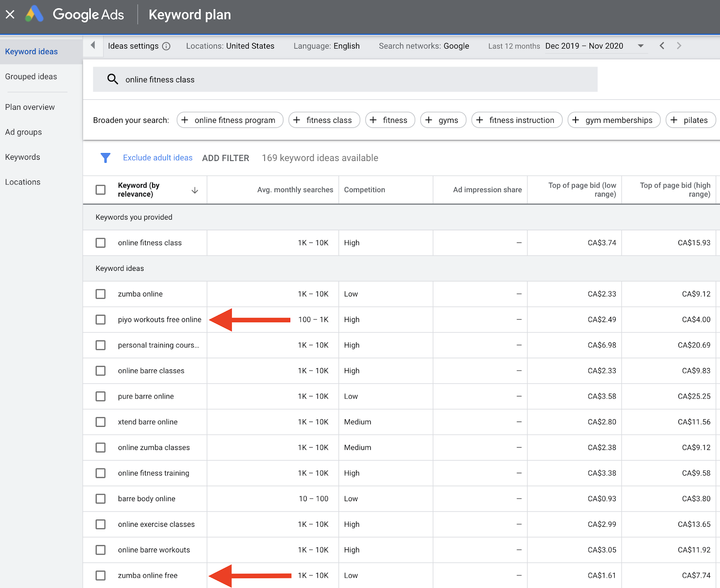Image resolution: width=720 pixels, height=588 pixels.
Task: Click the blue filter funnel icon
Action: pyautogui.click(x=105, y=158)
